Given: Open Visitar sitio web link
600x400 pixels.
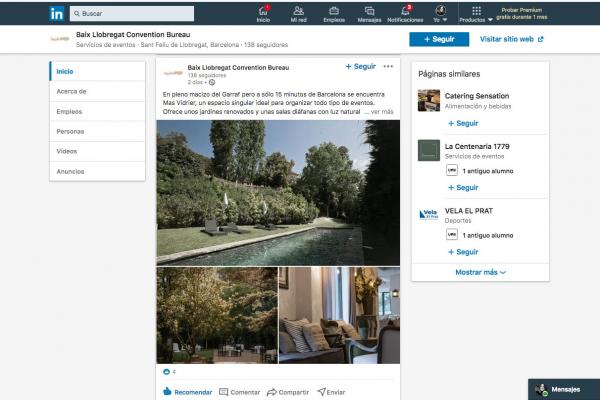Looking at the screenshot, I should click(511, 39).
